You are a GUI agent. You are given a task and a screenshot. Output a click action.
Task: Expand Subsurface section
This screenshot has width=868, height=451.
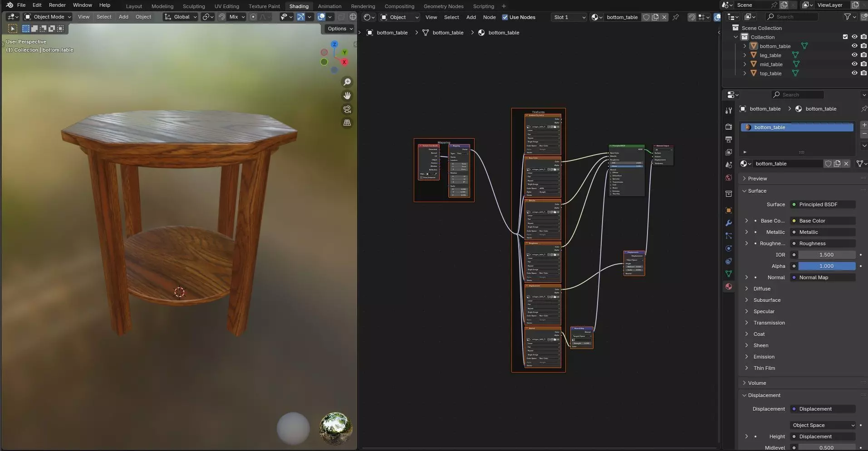click(767, 300)
